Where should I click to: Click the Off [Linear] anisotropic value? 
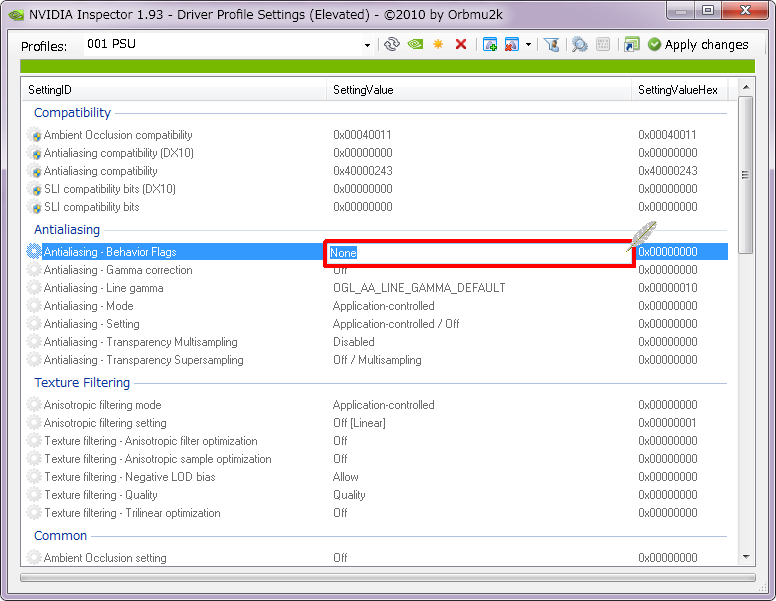click(359, 423)
